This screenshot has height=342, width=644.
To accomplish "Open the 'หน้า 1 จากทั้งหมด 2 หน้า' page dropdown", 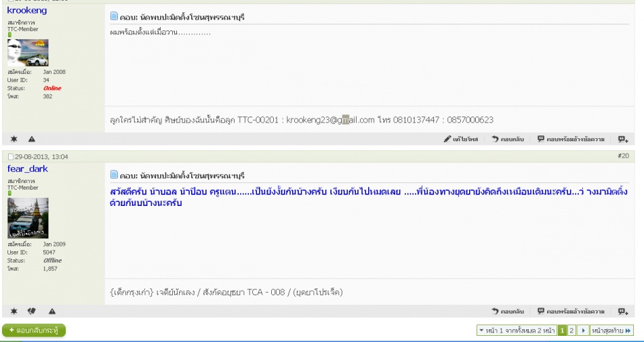I will (516, 330).
